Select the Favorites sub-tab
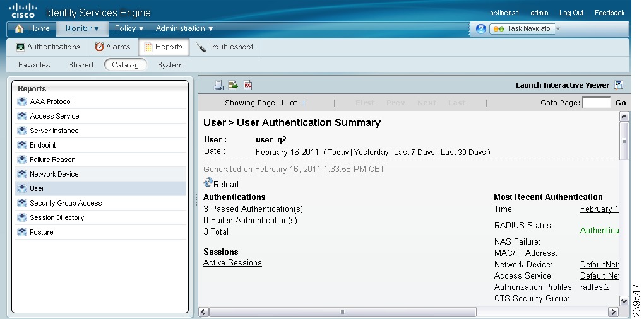This screenshot has height=319, width=644. pos(34,65)
